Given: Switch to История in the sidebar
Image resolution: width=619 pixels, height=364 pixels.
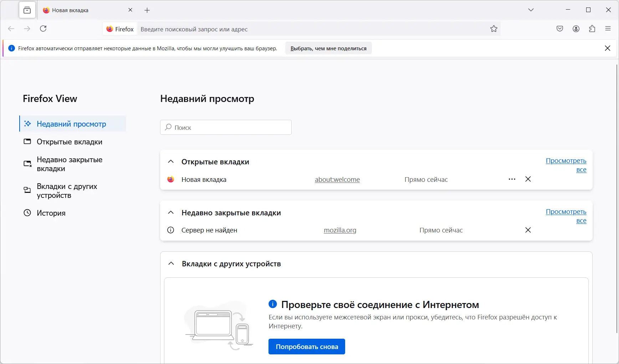Looking at the screenshot, I should [x=51, y=213].
